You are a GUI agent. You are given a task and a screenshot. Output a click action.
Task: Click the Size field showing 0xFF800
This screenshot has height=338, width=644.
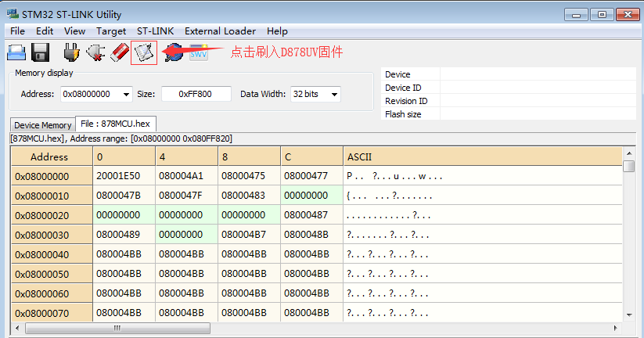pyautogui.click(x=196, y=94)
